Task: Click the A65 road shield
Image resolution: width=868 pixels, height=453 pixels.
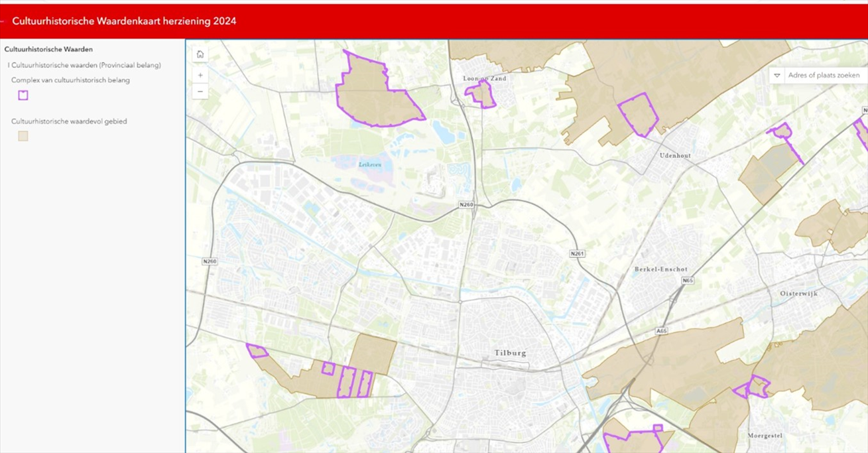Action: [661, 331]
